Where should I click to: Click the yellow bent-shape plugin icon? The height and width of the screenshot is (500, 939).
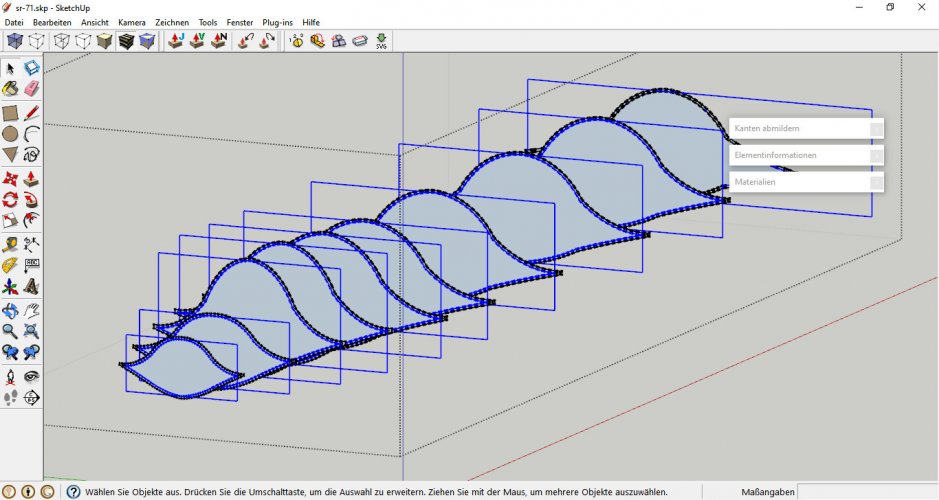coord(317,41)
